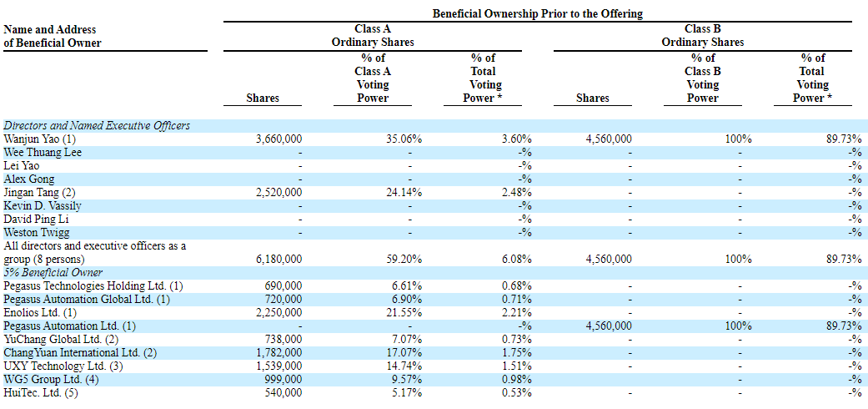868x409 pixels.
Task: Click the '24.14%' voting power cell
Action: click(x=404, y=192)
